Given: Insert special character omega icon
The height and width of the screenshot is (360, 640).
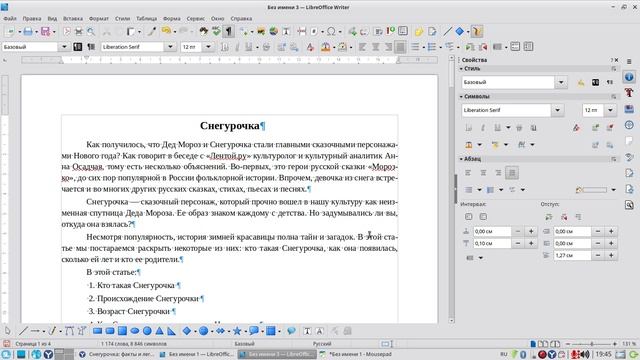Looking at the screenshot, I should point(331,31).
